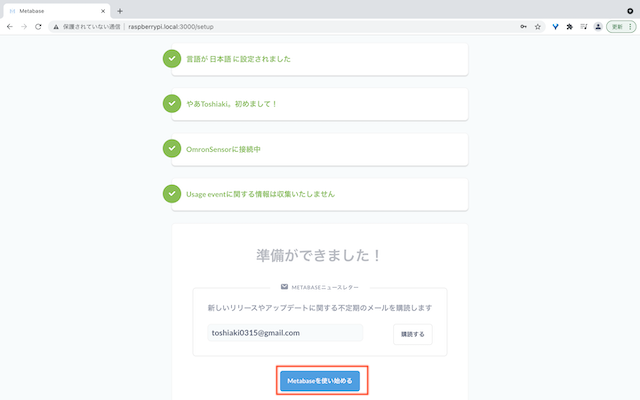Screen dimensions: 640x400
Task: Click the address bar URL
Action: (171, 27)
